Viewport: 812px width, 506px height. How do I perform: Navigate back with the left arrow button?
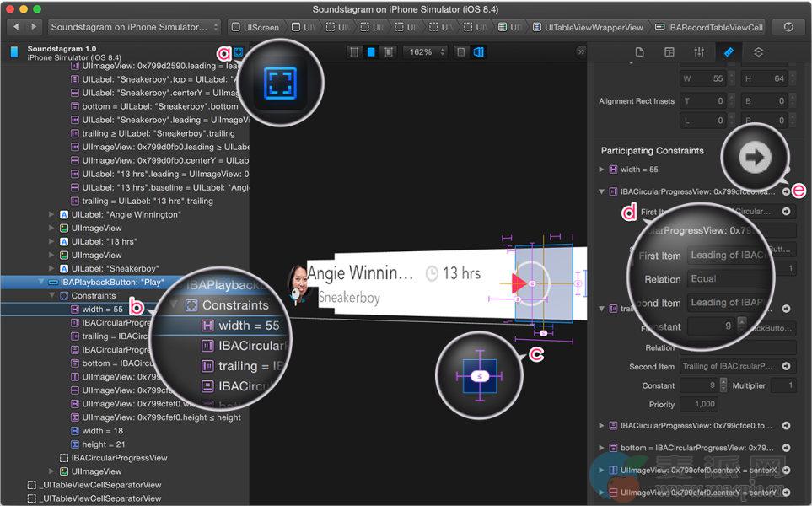pos(16,27)
